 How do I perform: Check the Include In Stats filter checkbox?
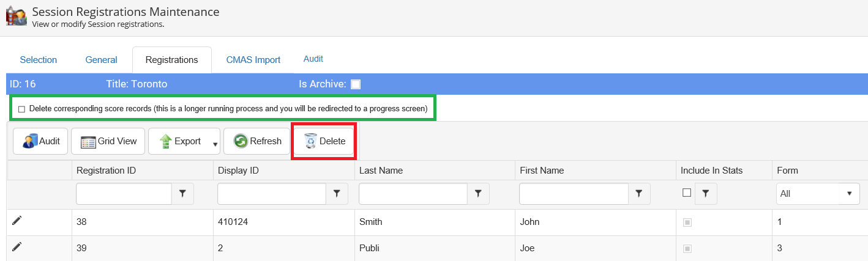click(x=687, y=193)
